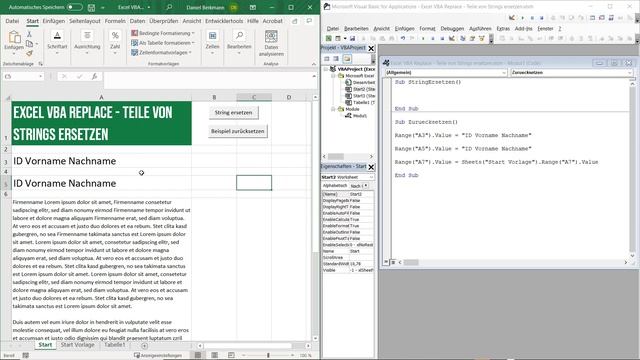Open VBA Debuggen menu
This screenshot has height=360, width=640.
click(x=452, y=29)
